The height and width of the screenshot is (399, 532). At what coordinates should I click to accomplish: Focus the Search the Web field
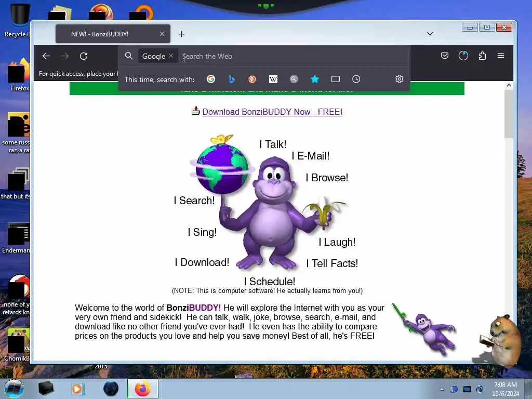(x=294, y=56)
